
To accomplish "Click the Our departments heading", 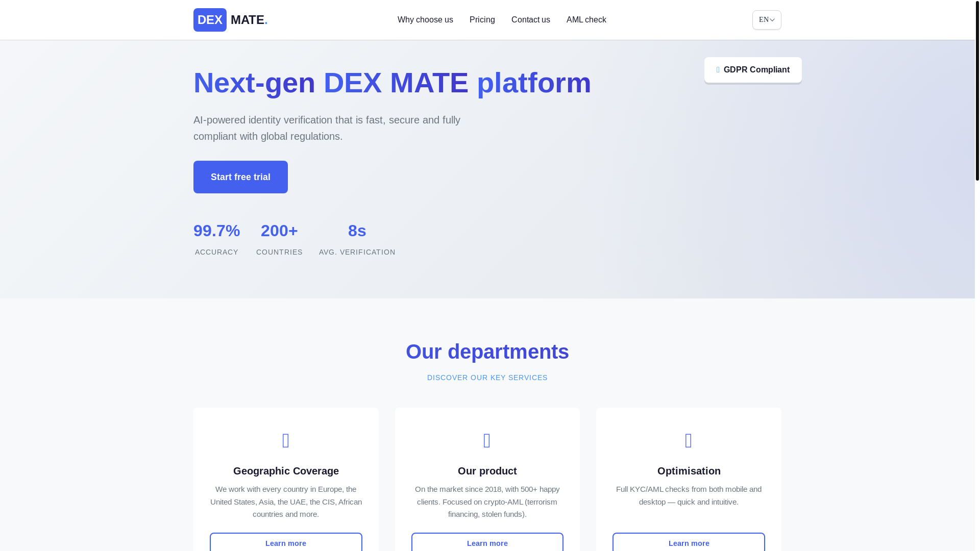I will pos(487,352).
